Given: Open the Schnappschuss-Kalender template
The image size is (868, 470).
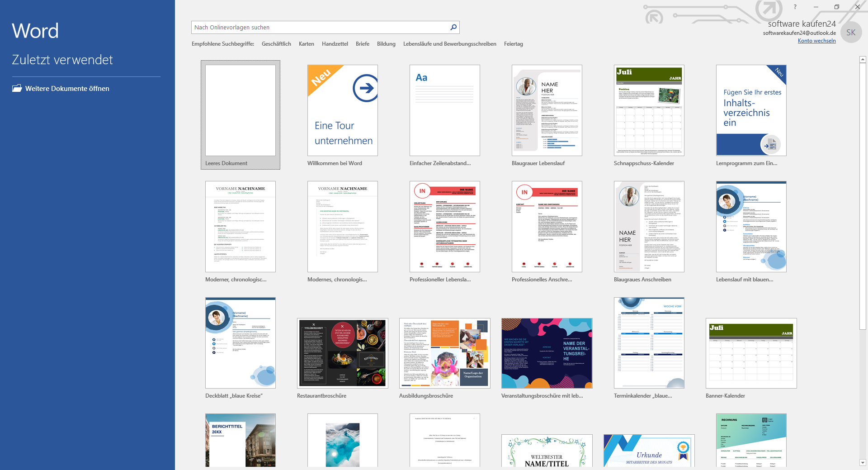Looking at the screenshot, I should pos(649,111).
